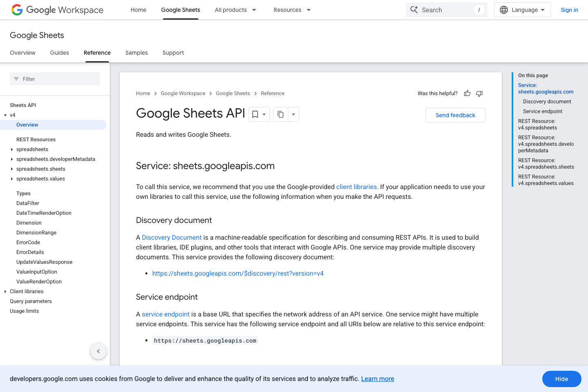588x392 pixels.
Task: Hide the cookies notice banner
Action: 561,379
